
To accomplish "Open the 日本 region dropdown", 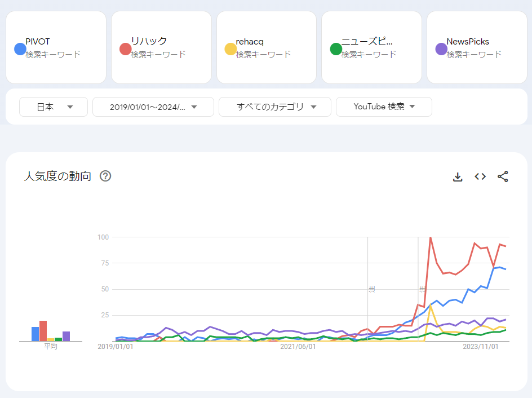I will click(54, 107).
